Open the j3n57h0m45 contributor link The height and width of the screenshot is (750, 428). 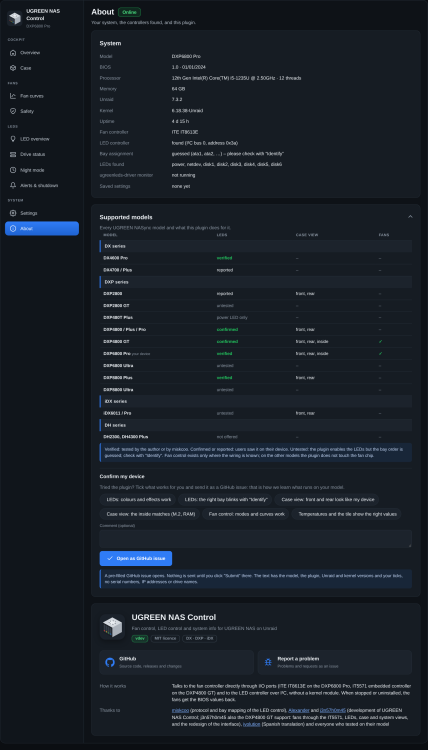coord(332,710)
